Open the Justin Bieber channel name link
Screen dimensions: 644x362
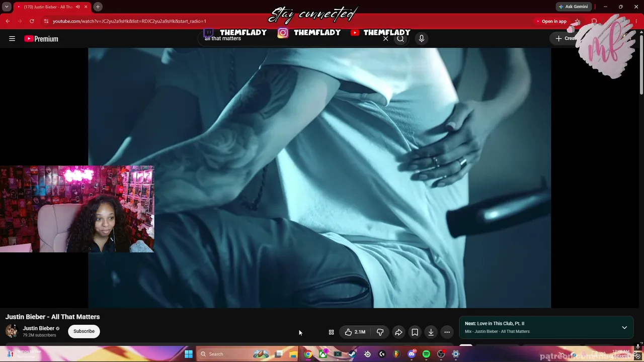click(x=38, y=328)
